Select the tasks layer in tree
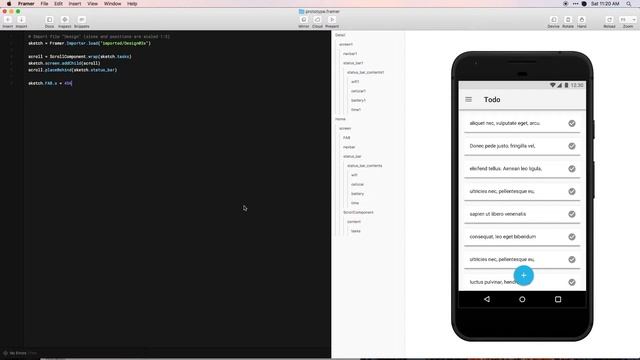640x360 pixels. 356,231
